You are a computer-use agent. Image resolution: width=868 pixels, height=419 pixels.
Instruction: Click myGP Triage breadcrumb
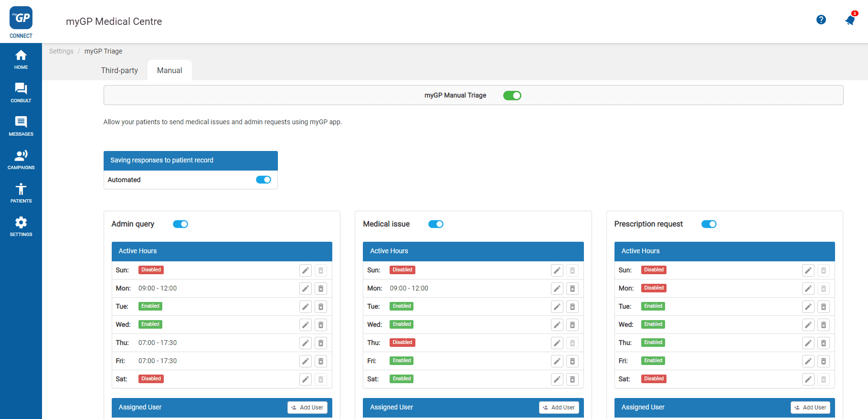pos(103,51)
